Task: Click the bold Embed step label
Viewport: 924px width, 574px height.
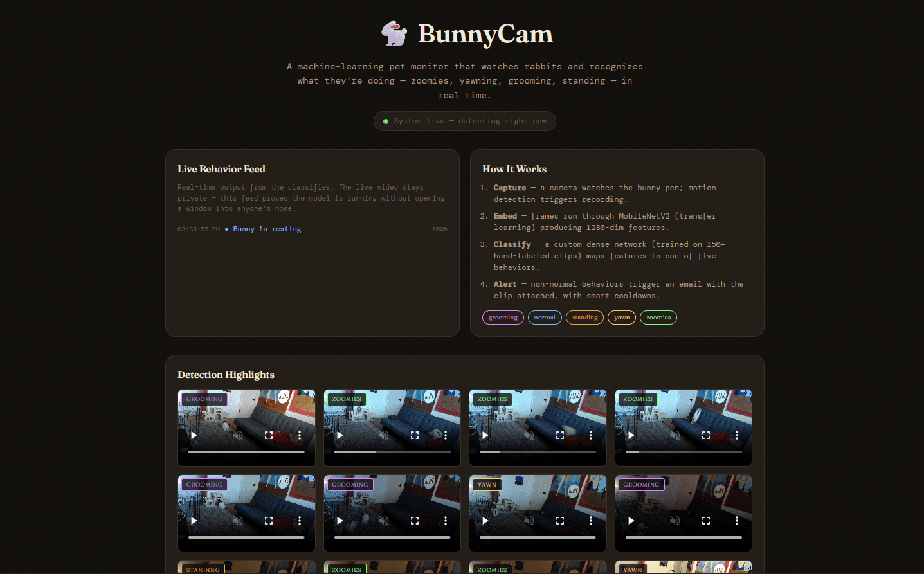Action: point(505,216)
